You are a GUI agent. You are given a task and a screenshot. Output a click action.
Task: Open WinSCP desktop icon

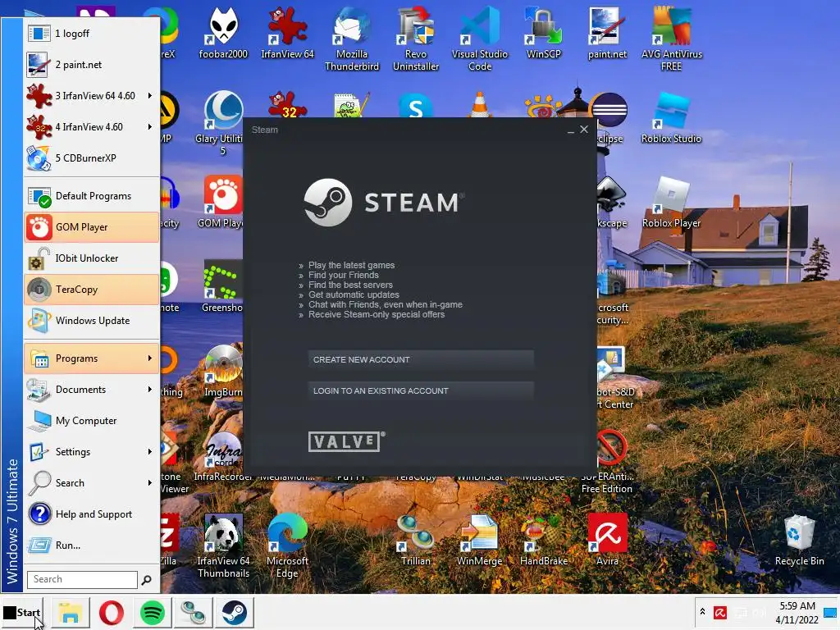[543, 33]
